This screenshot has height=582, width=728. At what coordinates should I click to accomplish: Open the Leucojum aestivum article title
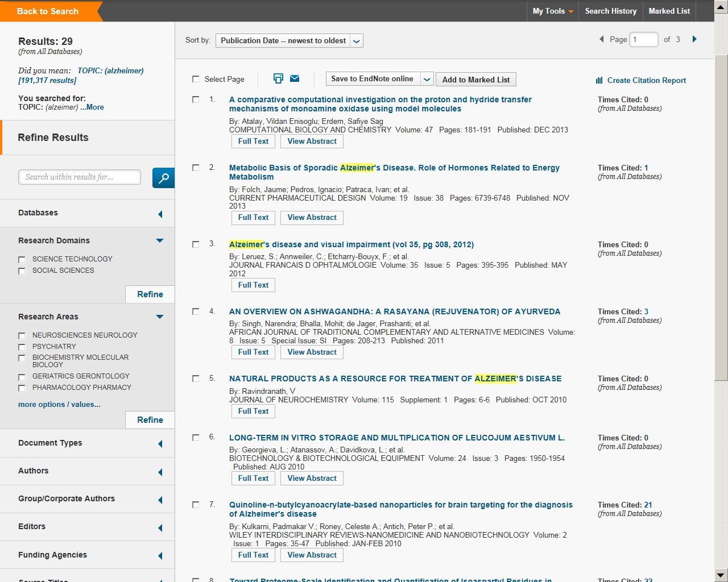(x=397, y=438)
